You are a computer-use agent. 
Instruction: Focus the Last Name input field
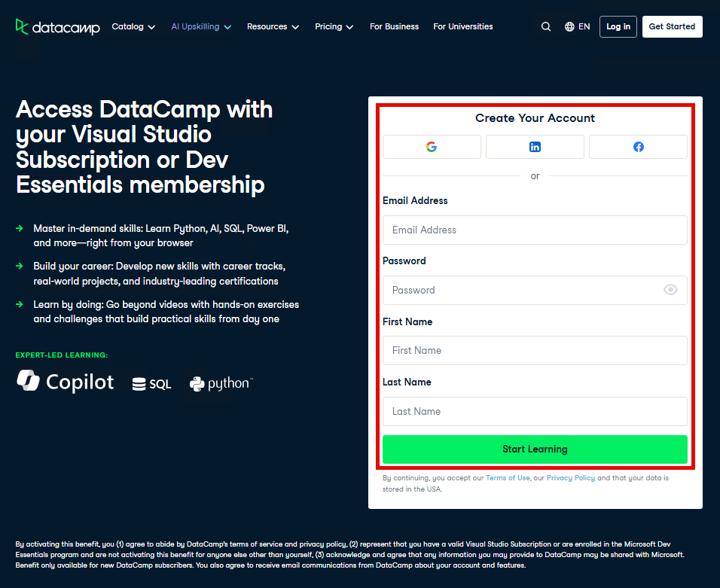tap(535, 411)
